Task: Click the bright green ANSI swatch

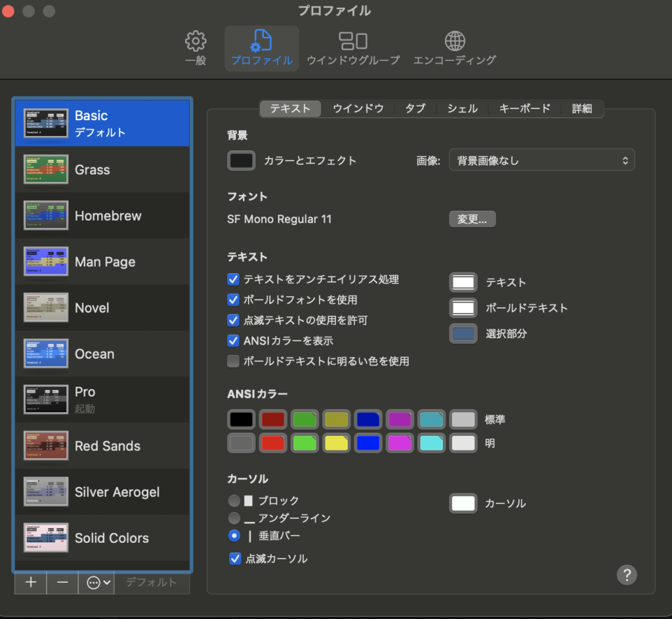Action: click(x=304, y=443)
